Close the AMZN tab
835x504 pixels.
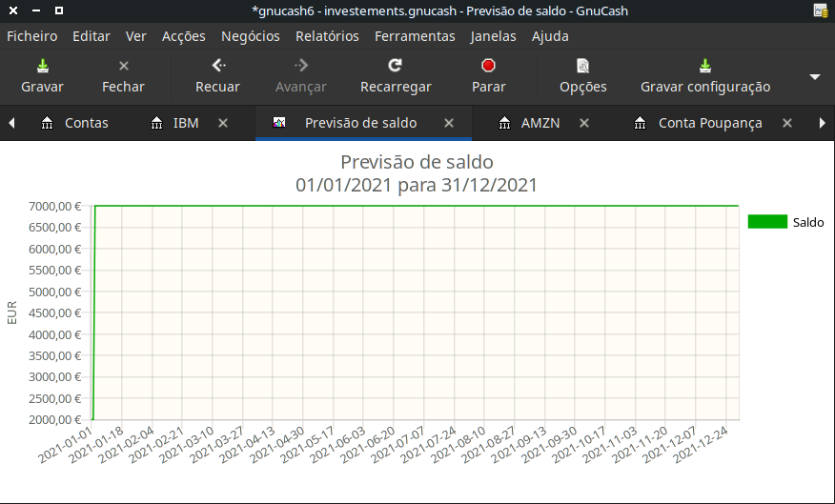click(584, 123)
